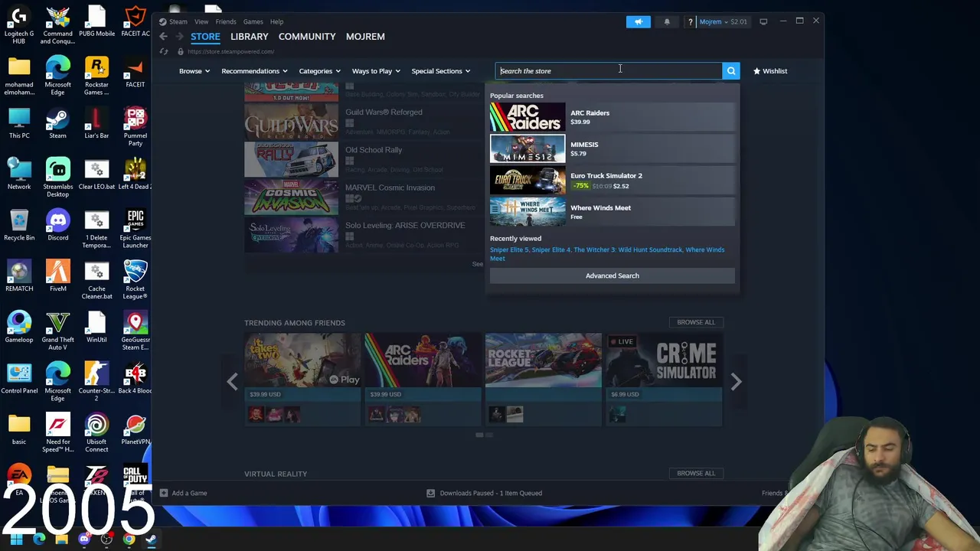Open the MOJREM profile tab
980x551 pixels.
pyautogui.click(x=365, y=37)
